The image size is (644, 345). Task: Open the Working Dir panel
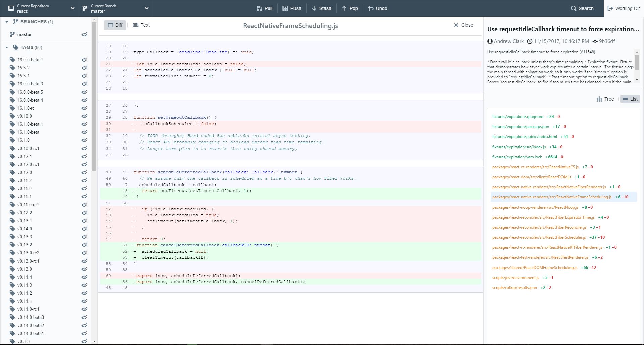pos(624,8)
